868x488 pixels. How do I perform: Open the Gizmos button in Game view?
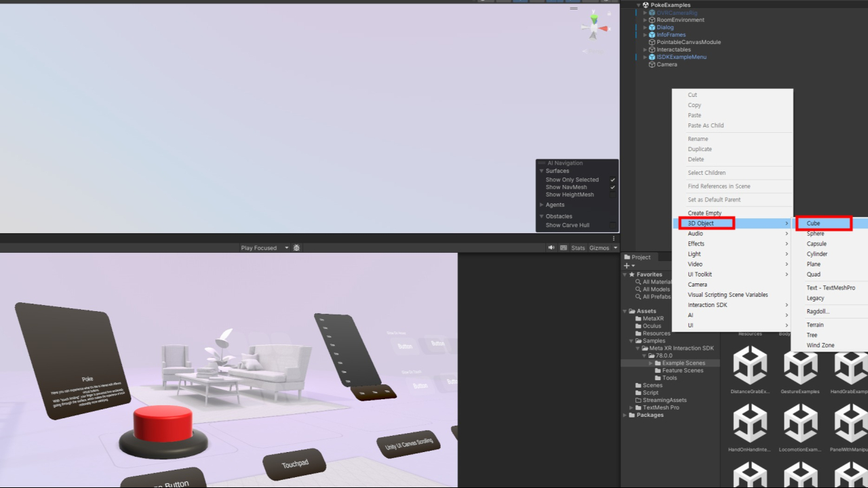click(x=599, y=248)
